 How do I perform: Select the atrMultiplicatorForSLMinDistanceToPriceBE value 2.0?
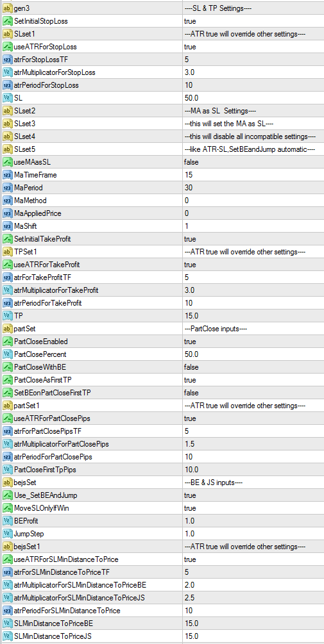click(x=189, y=584)
